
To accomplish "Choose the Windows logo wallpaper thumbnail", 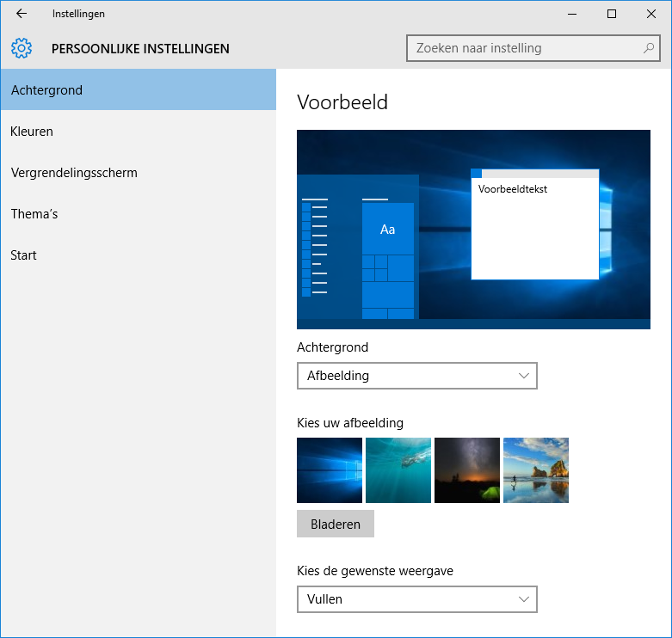I will point(330,470).
